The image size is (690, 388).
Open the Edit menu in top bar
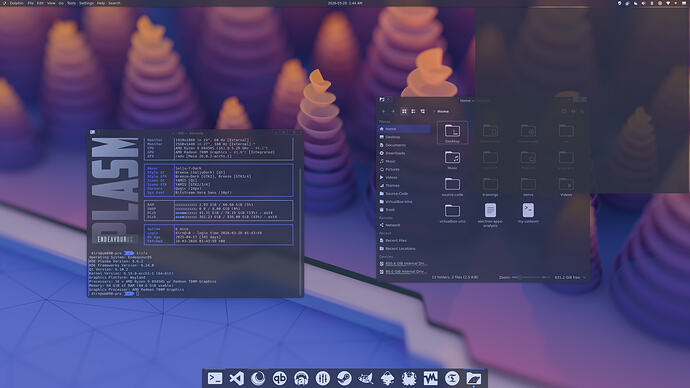(x=40, y=3)
